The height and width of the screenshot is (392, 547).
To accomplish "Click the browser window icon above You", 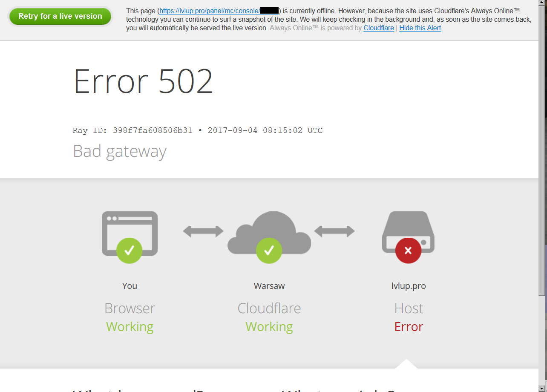I will click(130, 233).
